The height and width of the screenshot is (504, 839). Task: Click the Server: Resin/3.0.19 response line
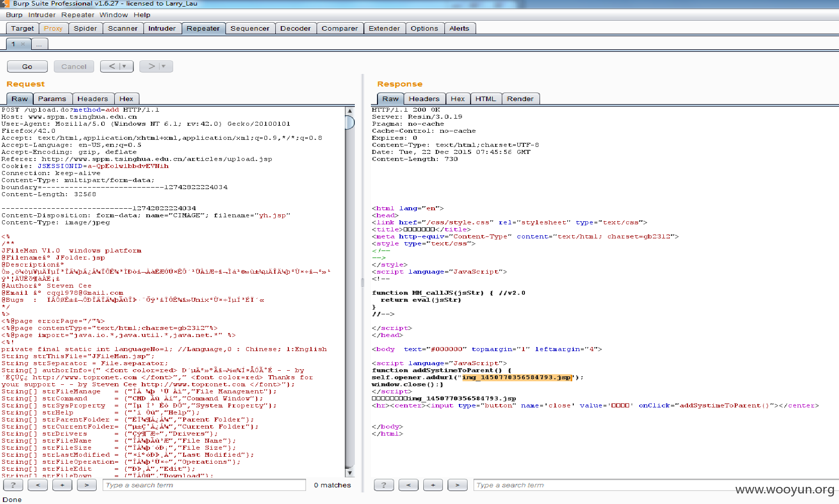[x=417, y=117]
